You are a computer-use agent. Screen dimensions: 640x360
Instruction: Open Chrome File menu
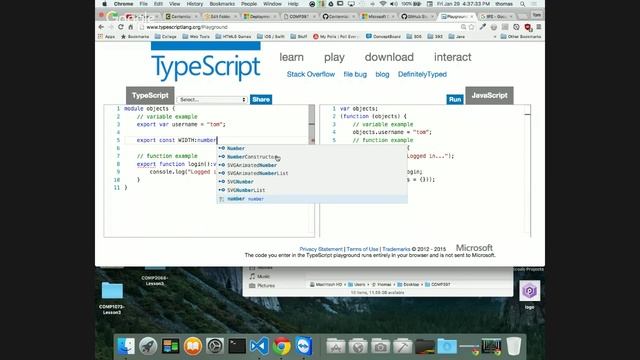[143, 4]
